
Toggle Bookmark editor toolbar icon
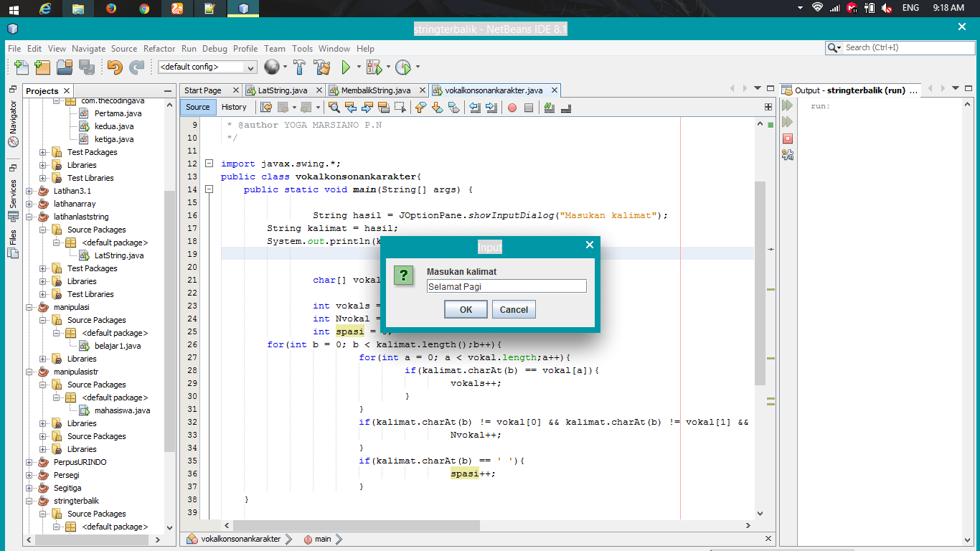pos(453,108)
